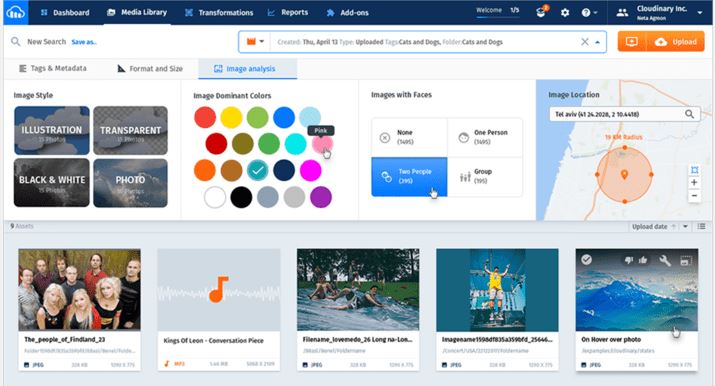Click the Save as.. link
715x386 pixels.
(84, 42)
